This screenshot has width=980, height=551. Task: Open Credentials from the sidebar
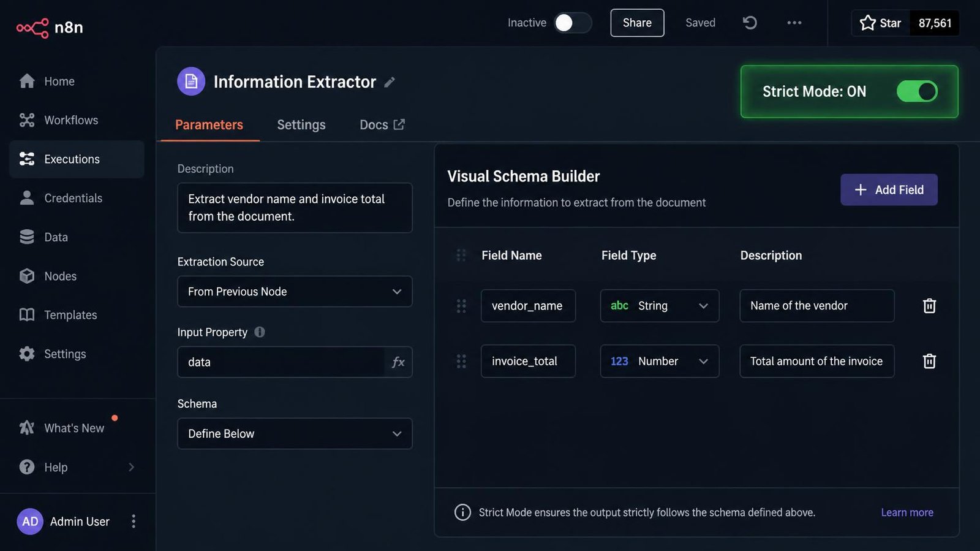(77, 198)
